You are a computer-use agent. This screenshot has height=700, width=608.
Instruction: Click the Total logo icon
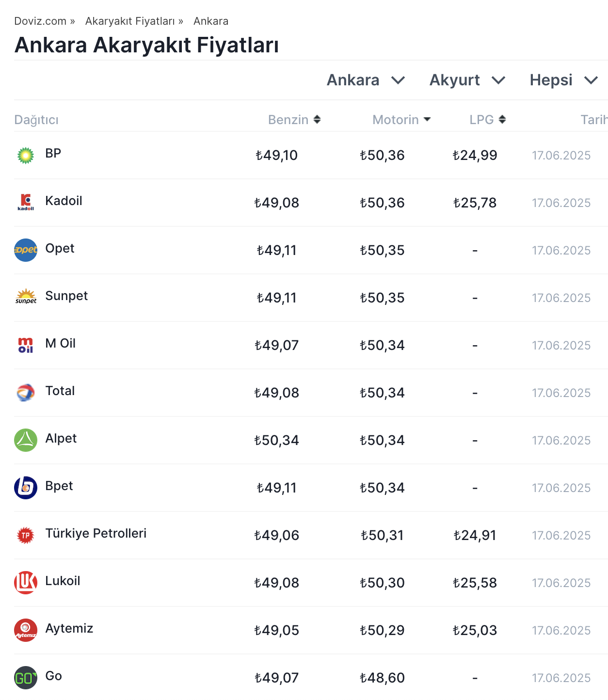pyautogui.click(x=26, y=393)
